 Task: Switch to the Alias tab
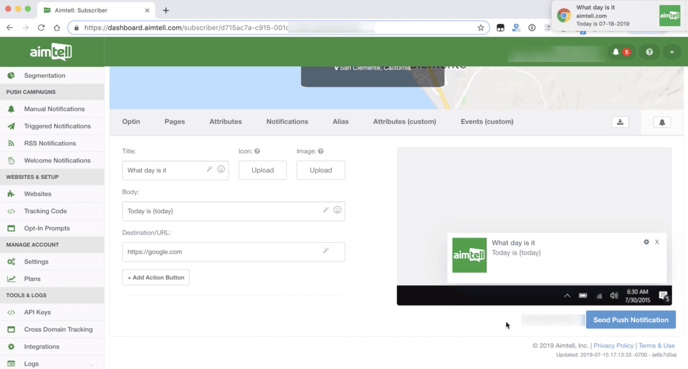pos(340,122)
